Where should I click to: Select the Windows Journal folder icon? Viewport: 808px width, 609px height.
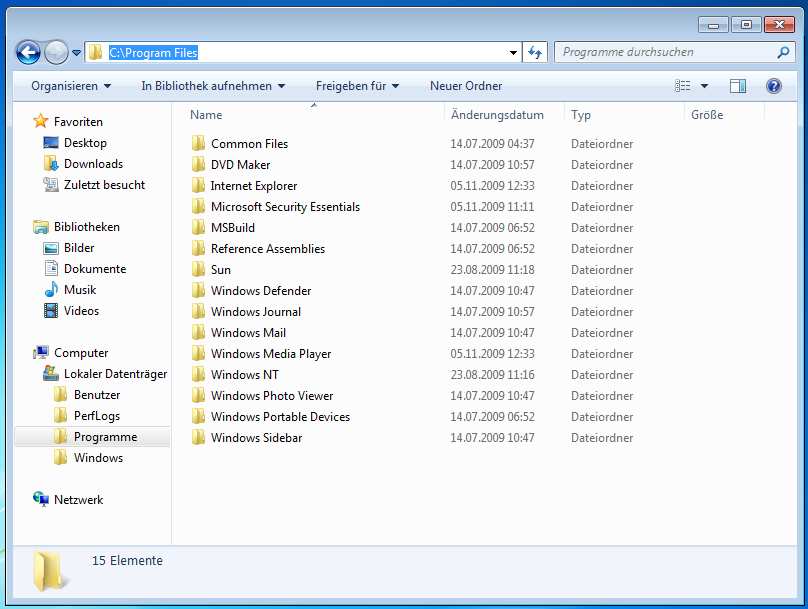pos(198,312)
